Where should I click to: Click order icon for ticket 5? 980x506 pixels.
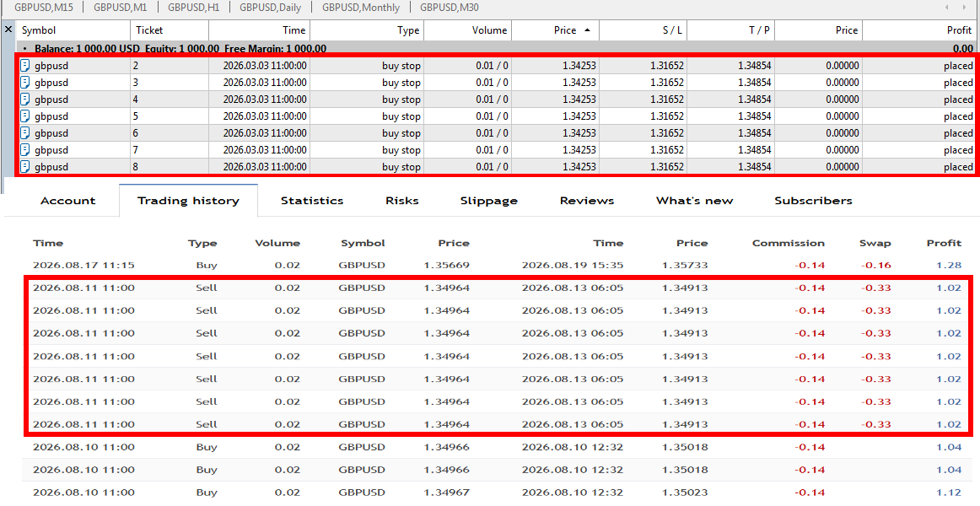pyautogui.click(x=25, y=116)
